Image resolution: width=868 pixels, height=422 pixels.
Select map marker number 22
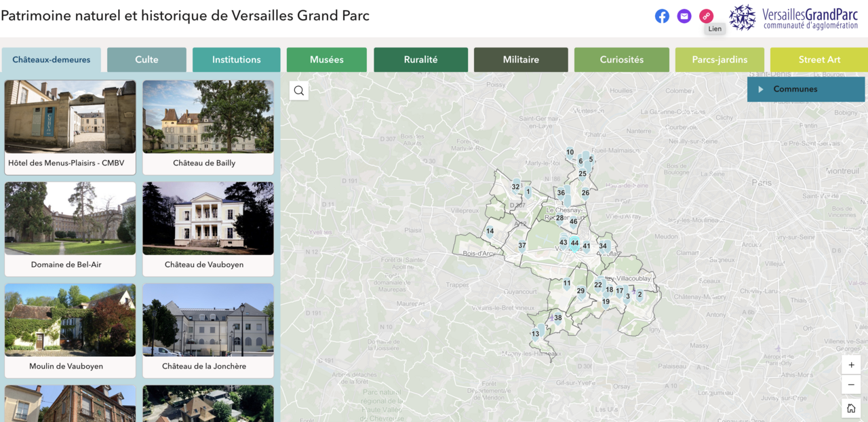pos(598,285)
